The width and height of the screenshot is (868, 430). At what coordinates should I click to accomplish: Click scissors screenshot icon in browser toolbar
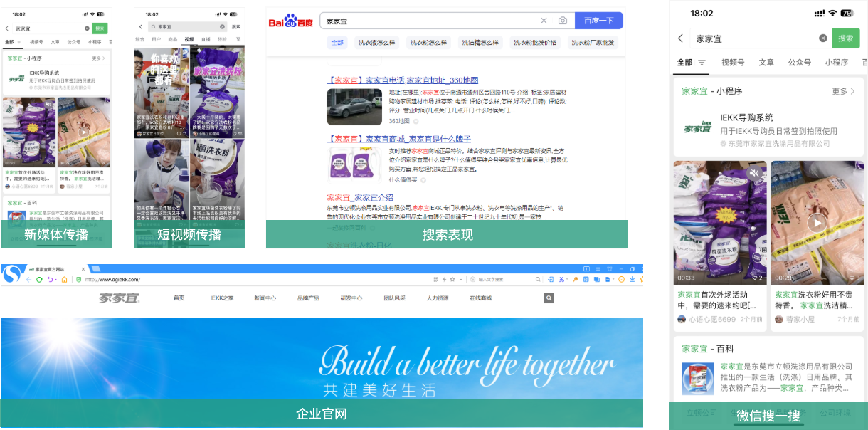(561, 280)
